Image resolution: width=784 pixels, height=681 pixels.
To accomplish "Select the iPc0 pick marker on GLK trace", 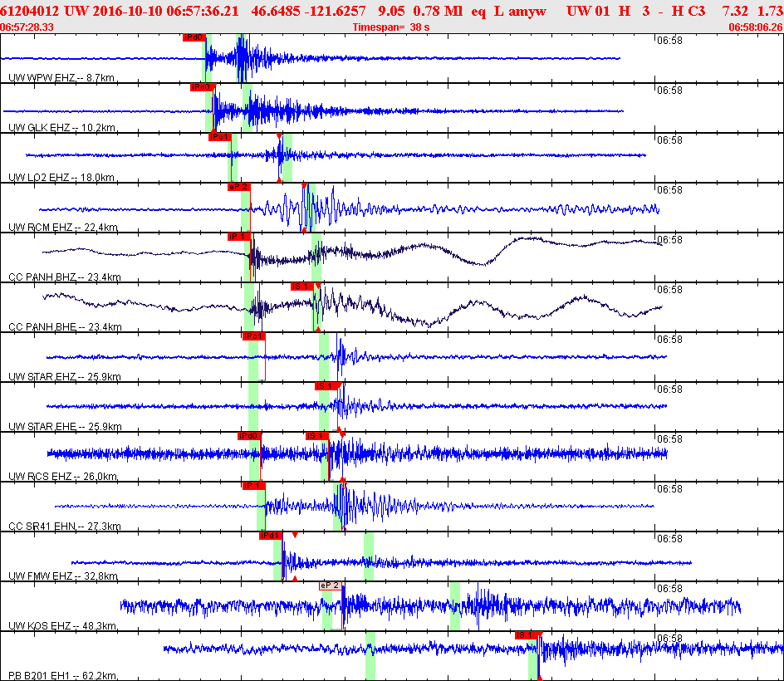I will point(202,87).
